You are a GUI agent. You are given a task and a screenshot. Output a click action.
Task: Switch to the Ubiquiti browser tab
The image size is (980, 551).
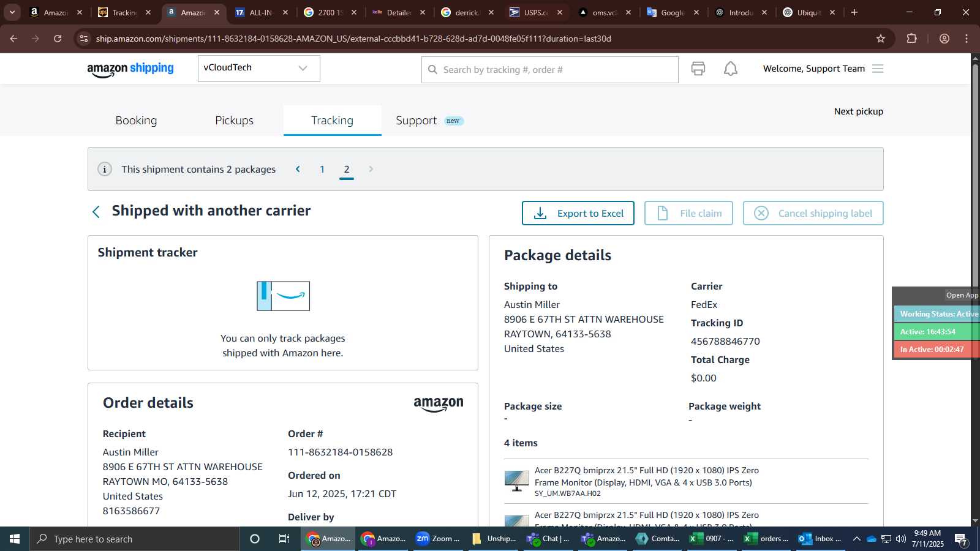pyautogui.click(x=809, y=12)
